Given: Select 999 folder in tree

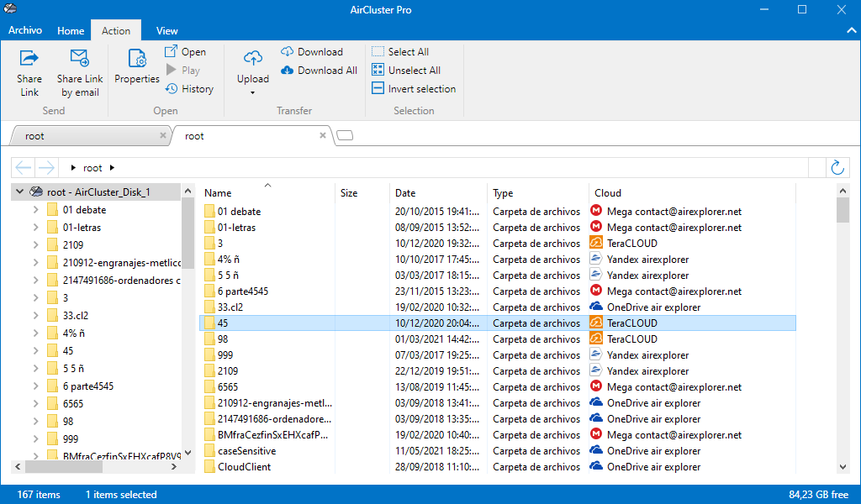Looking at the screenshot, I should tap(71, 438).
